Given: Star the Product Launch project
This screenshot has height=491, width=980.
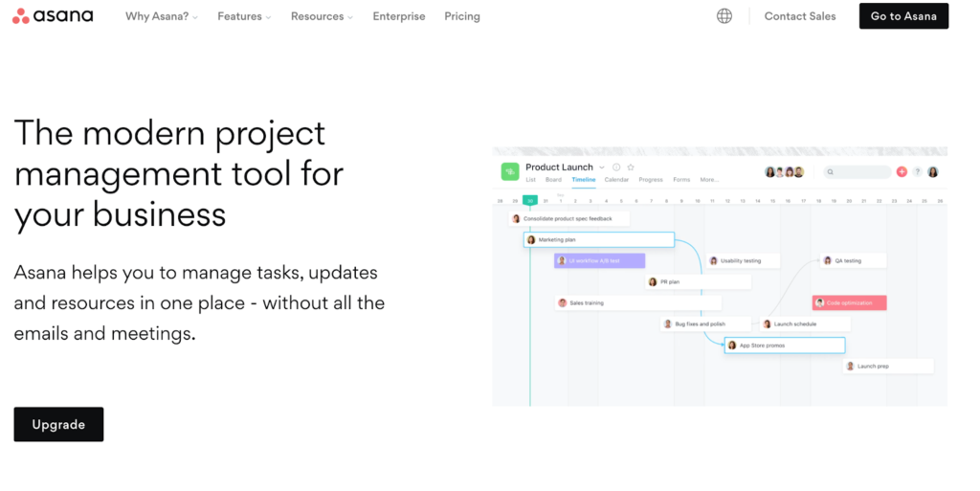Looking at the screenshot, I should [x=631, y=167].
